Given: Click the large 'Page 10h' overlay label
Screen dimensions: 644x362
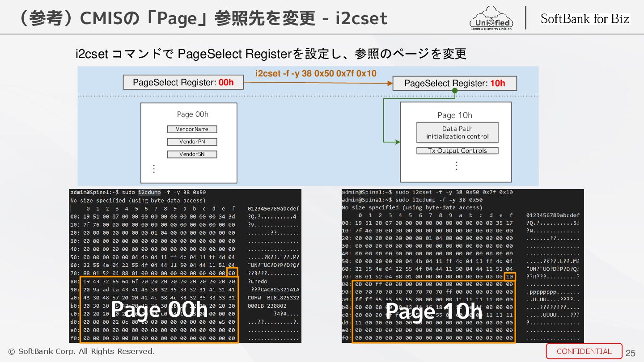Looking at the screenshot, I should pos(434,311).
